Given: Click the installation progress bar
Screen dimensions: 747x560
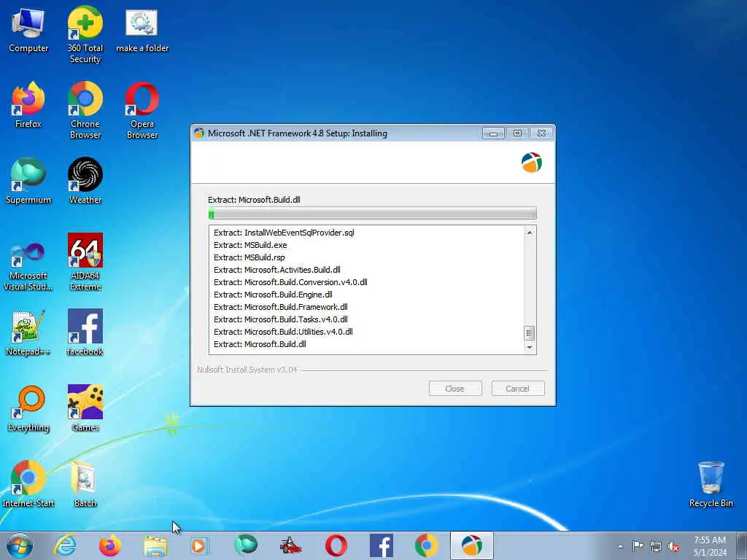Looking at the screenshot, I should tap(373, 214).
